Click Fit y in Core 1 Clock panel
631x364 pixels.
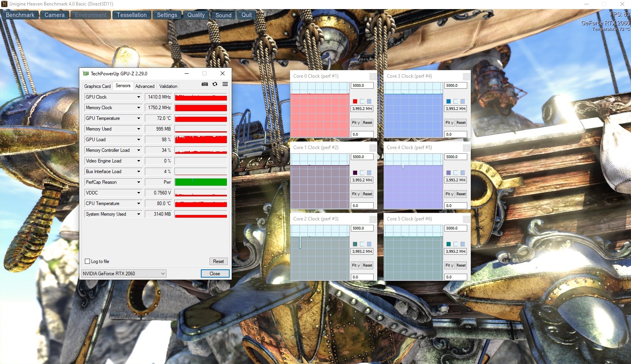pos(356,194)
